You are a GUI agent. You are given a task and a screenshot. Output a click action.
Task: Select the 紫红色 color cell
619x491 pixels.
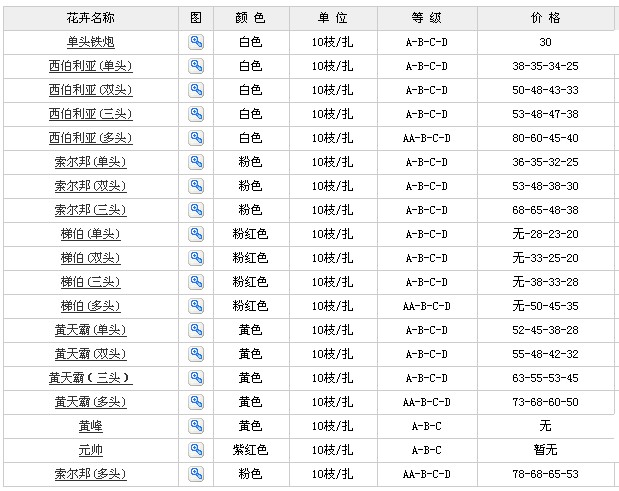250,450
